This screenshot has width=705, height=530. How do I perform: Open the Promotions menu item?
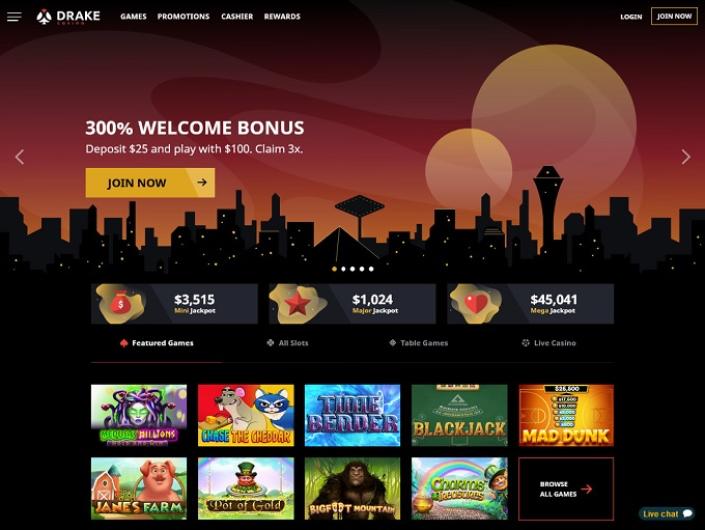(x=183, y=17)
